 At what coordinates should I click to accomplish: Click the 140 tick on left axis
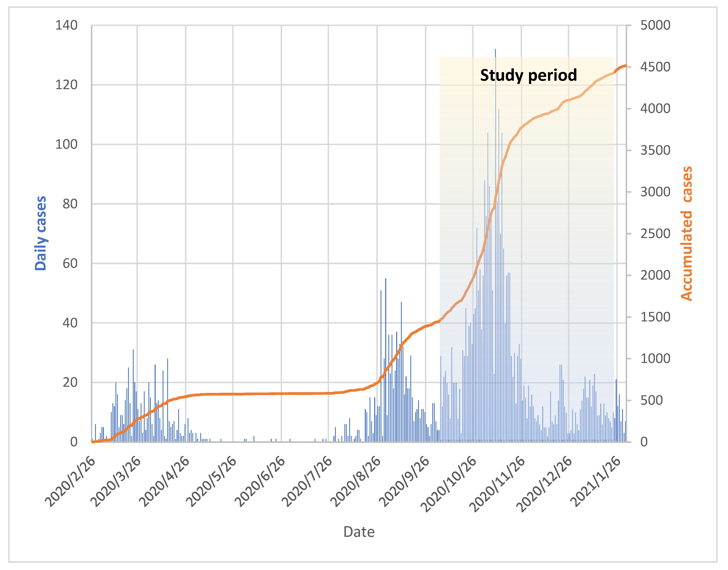coord(66,25)
